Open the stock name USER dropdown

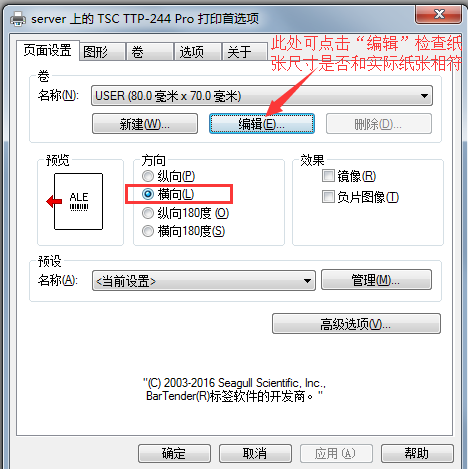262,96
